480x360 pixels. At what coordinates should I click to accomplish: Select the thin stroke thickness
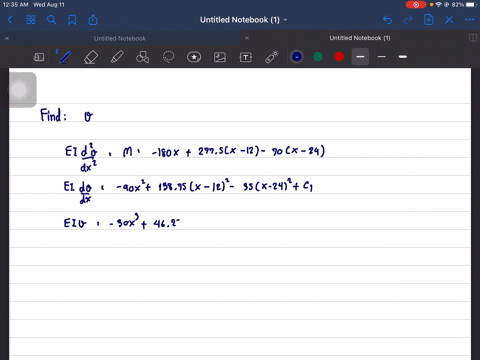(x=382, y=57)
